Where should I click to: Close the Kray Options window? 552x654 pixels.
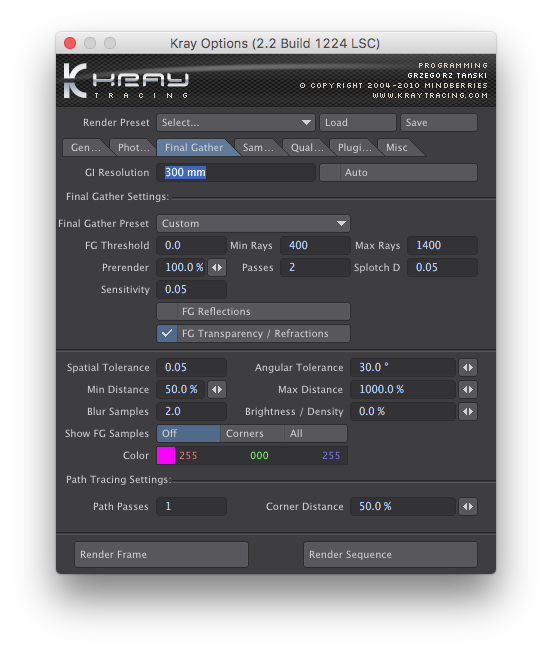(x=70, y=43)
